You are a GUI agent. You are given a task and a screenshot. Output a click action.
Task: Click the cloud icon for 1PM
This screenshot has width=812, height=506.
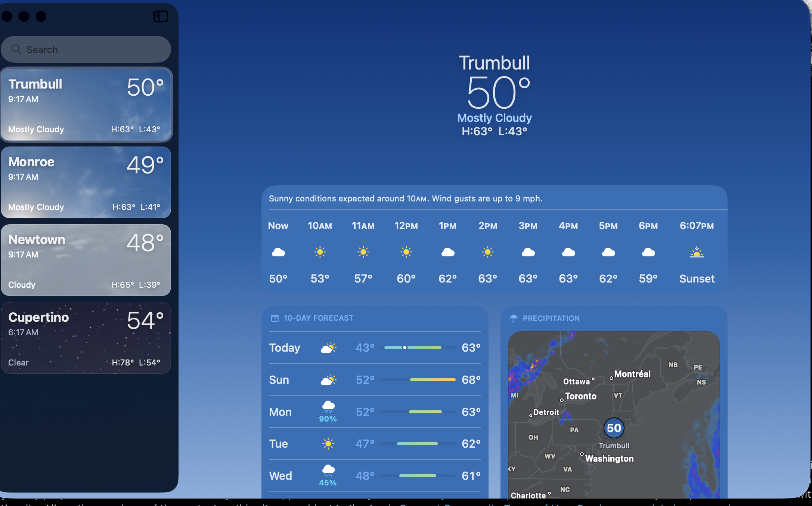[x=447, y=252]
